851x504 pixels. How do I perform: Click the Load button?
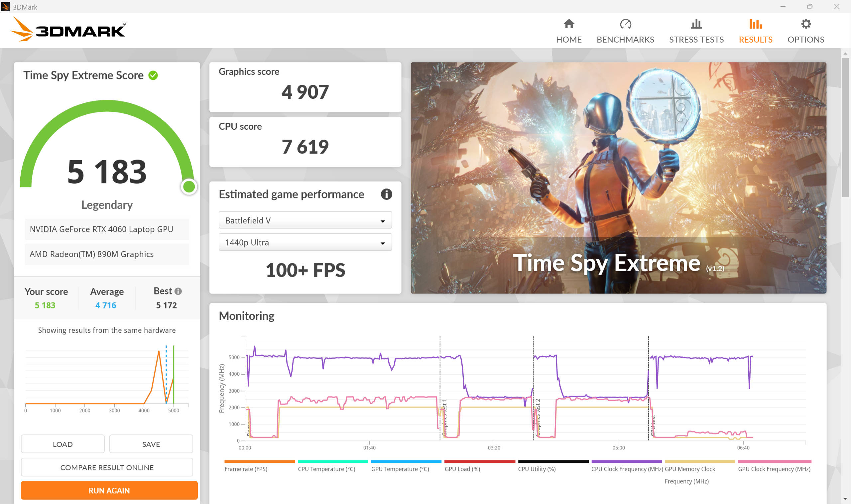click(62, 444)
